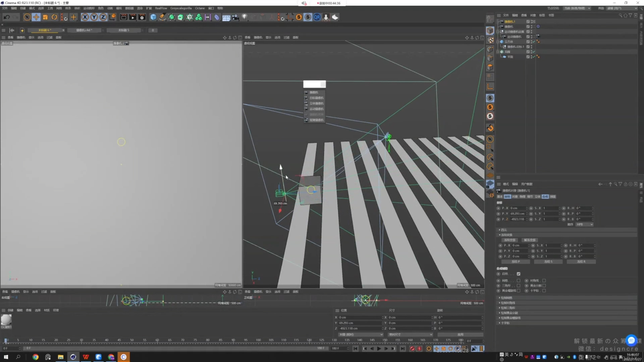Select the Rotate tool
The image size is (644, 362).
pyautogui.click(x=54, y=17)
